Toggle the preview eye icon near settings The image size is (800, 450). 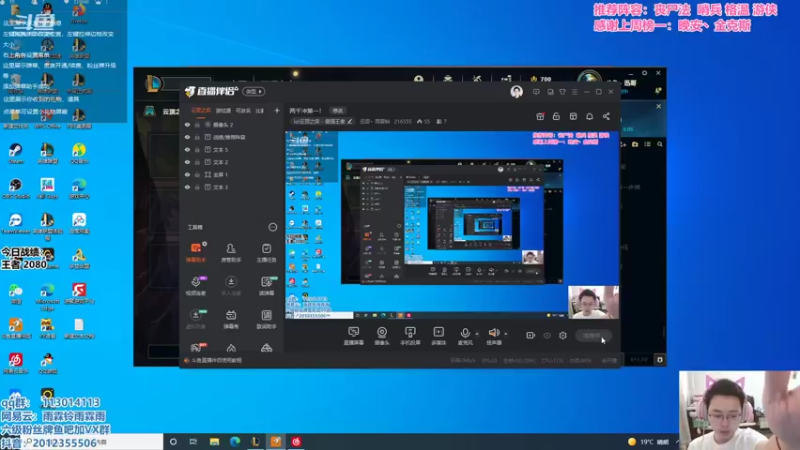tap(547, 336)
